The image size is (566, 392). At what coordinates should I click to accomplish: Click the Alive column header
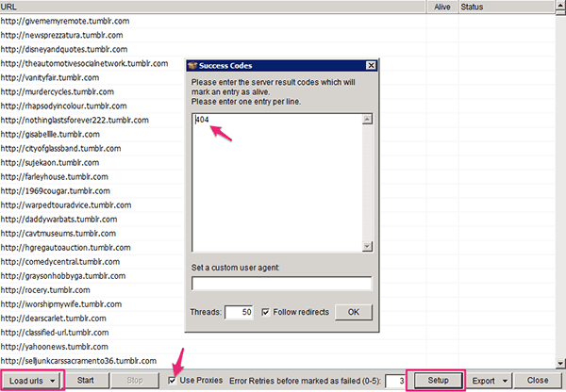coord(440,7)
